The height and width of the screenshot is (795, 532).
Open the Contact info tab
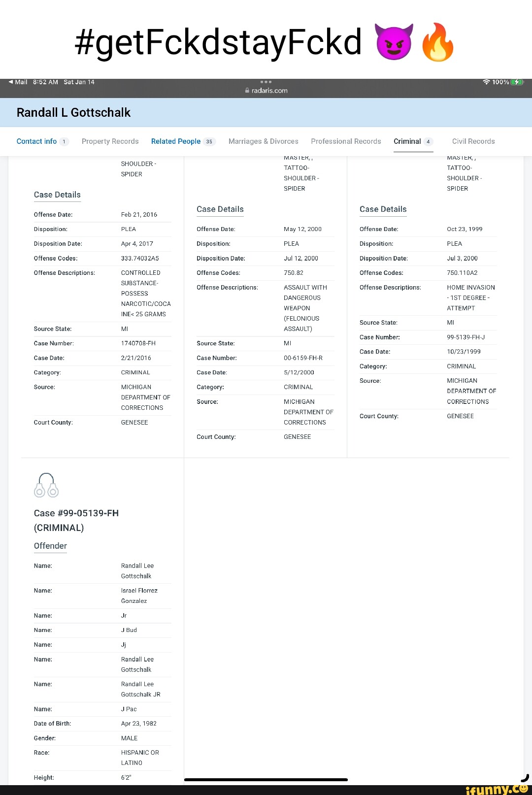36,141
